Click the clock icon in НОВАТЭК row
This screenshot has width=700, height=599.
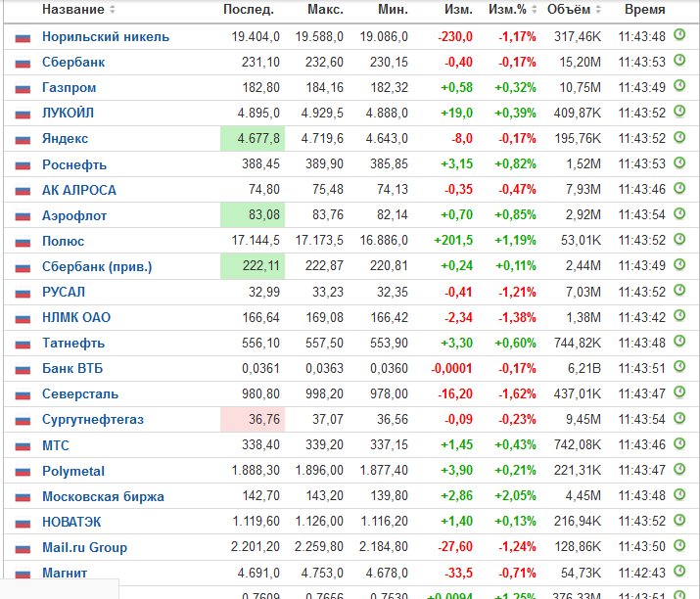pos(679,520)
